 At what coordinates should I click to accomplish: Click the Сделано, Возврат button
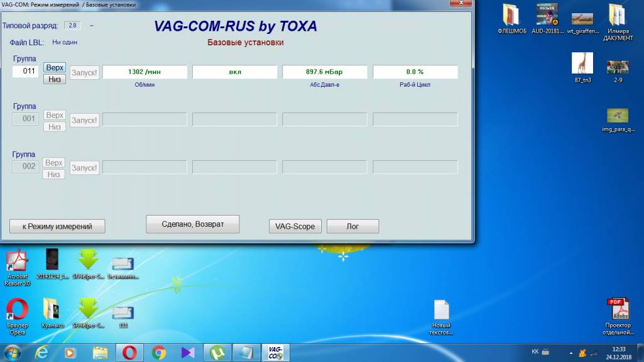tap(193, 224)
